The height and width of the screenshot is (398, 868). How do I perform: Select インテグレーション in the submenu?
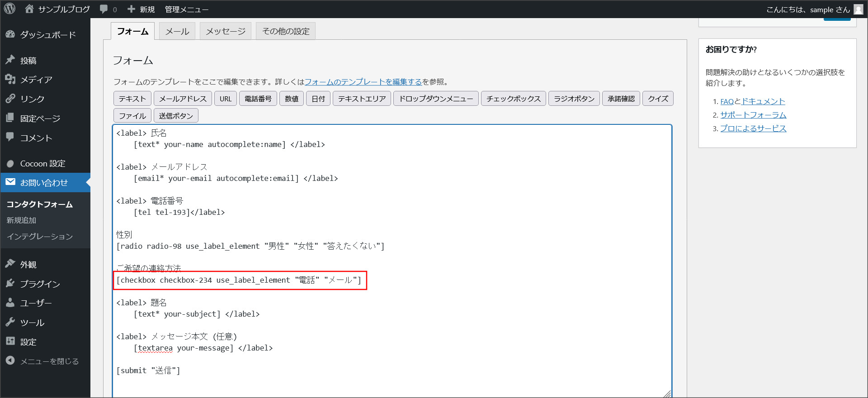coord(39,237)
